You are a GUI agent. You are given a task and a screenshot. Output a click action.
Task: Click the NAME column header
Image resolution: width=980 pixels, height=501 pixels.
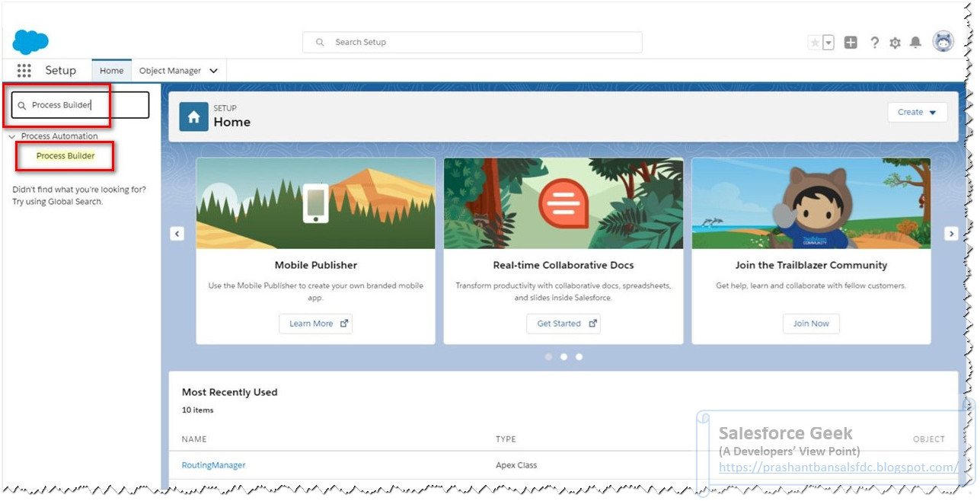click(x=194, y=439)
